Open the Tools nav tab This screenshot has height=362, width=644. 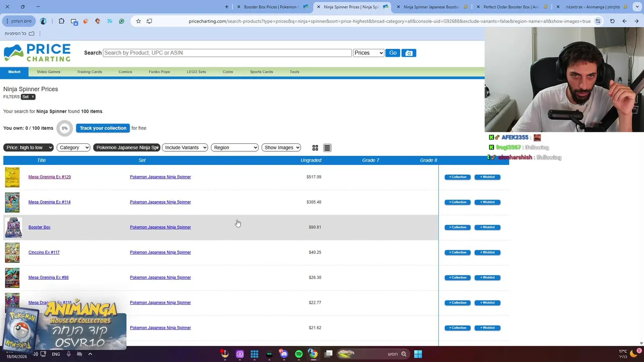[x=294, y=72]
